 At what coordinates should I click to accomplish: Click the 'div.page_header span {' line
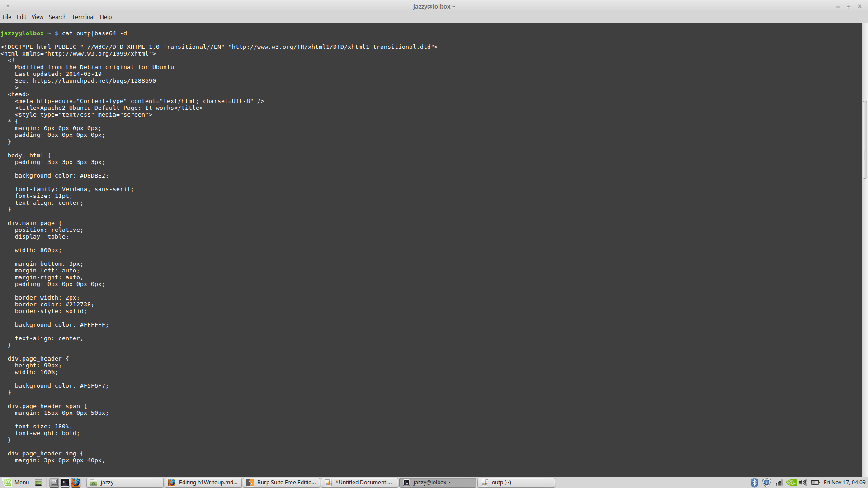point(47,406)
